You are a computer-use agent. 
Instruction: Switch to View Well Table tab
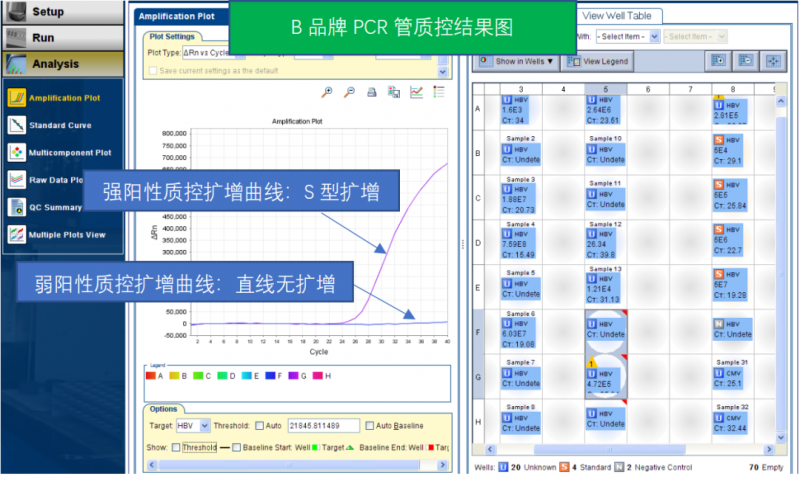click(x=616, y=16)
